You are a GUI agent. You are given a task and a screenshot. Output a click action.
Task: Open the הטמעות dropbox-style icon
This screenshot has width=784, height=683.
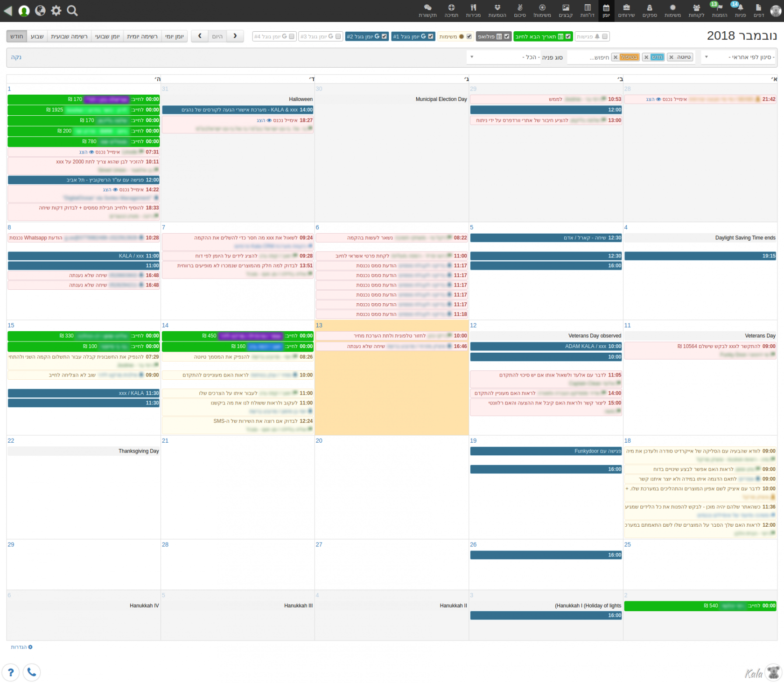coord(497,10)
